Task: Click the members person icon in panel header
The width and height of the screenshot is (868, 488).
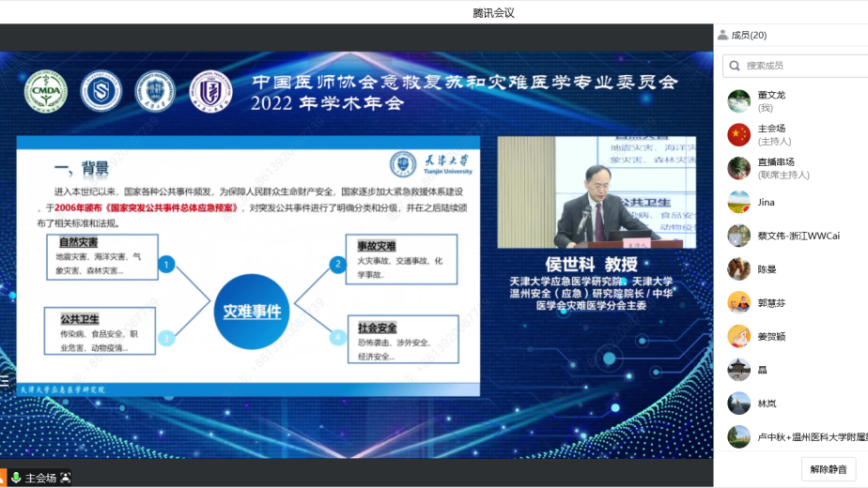Action: [x=722, y=35]
